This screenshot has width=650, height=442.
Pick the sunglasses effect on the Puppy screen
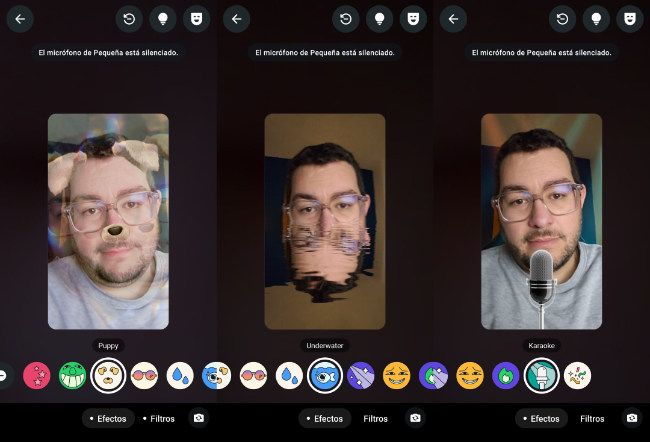click(144, 376)
